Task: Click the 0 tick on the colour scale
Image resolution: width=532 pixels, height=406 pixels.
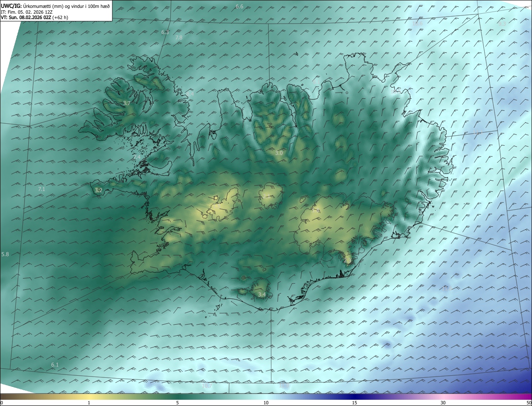Action: (x=2, y=403)
